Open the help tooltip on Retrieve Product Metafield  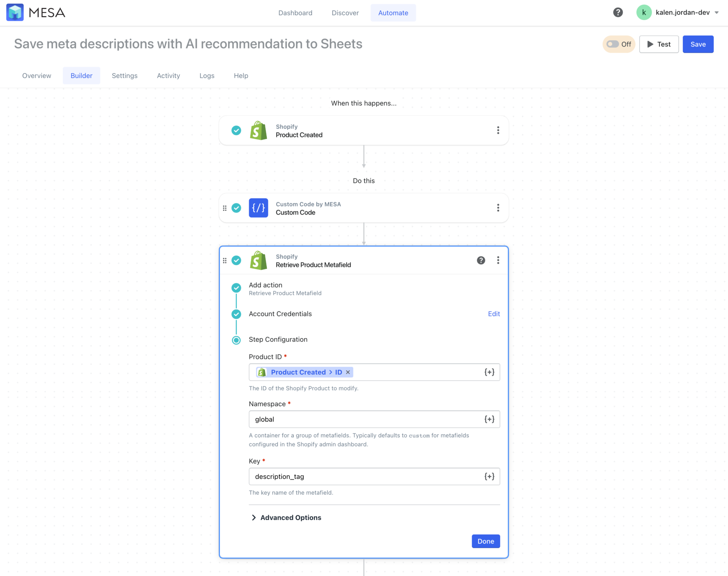click(481, 260)
